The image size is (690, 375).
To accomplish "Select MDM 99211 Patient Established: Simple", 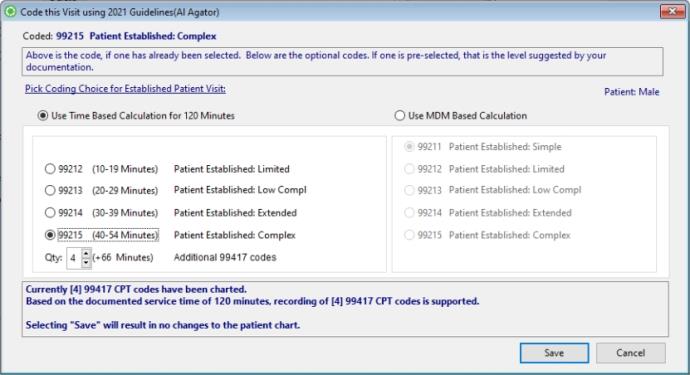I will (409, 147).
